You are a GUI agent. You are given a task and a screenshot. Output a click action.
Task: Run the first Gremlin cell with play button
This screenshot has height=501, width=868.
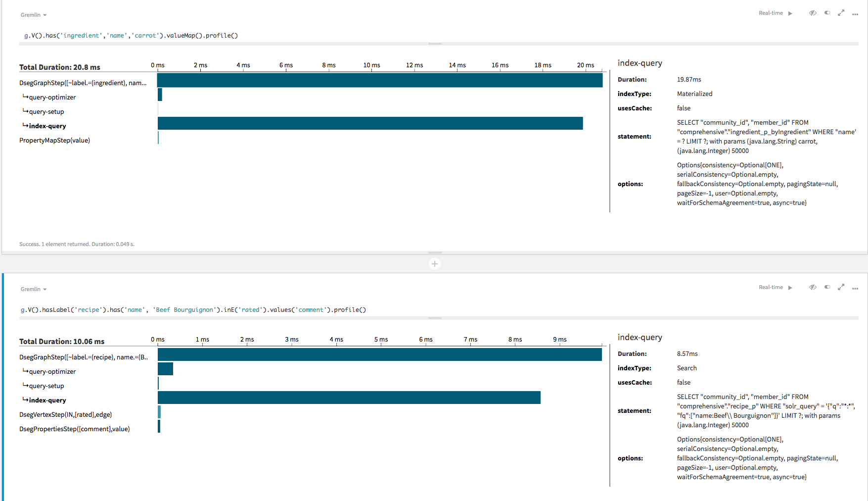tap(790, 13)
